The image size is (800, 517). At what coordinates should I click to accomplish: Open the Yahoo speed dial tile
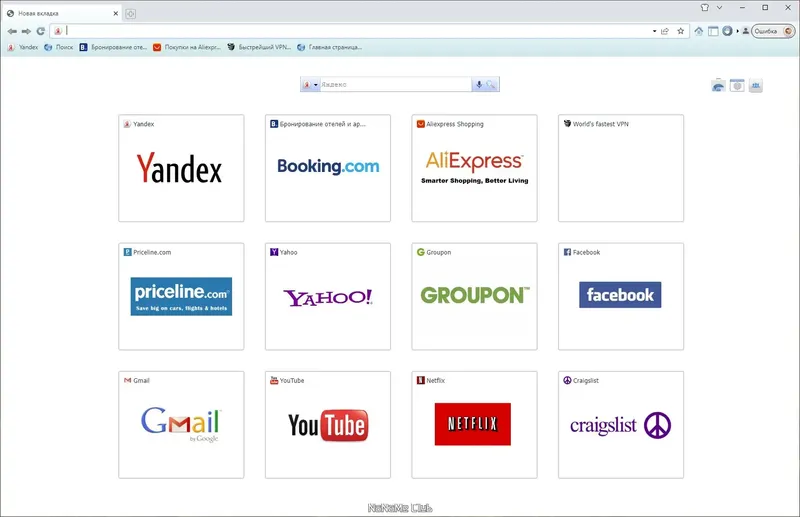(328, 297)
